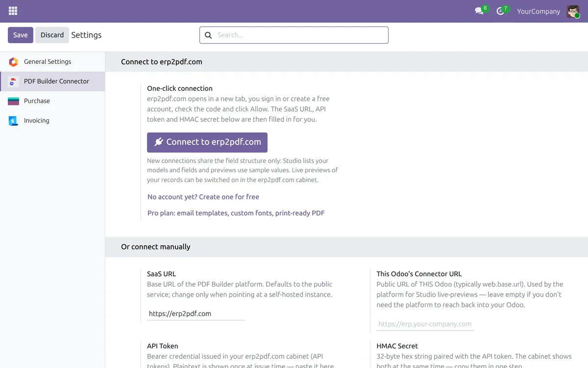Click the 'HMAC Secret' label
This screenshot has width=588, height=368.
tap(397, 346)
